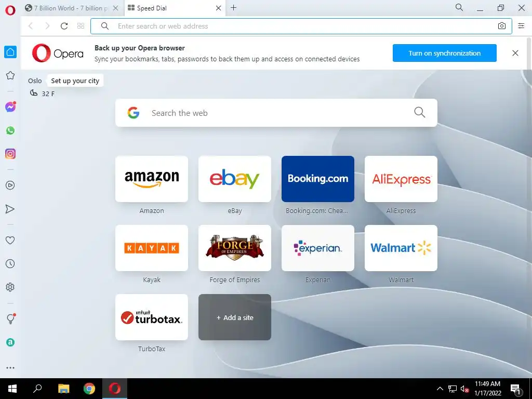
Task: Click the Add a site tile
Action: tap(235, 317)
